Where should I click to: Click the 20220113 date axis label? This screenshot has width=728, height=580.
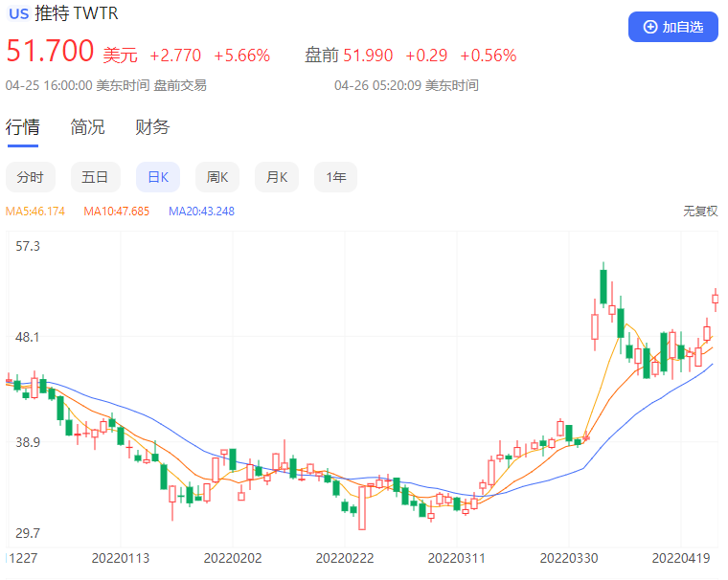(x=121, y=558)
